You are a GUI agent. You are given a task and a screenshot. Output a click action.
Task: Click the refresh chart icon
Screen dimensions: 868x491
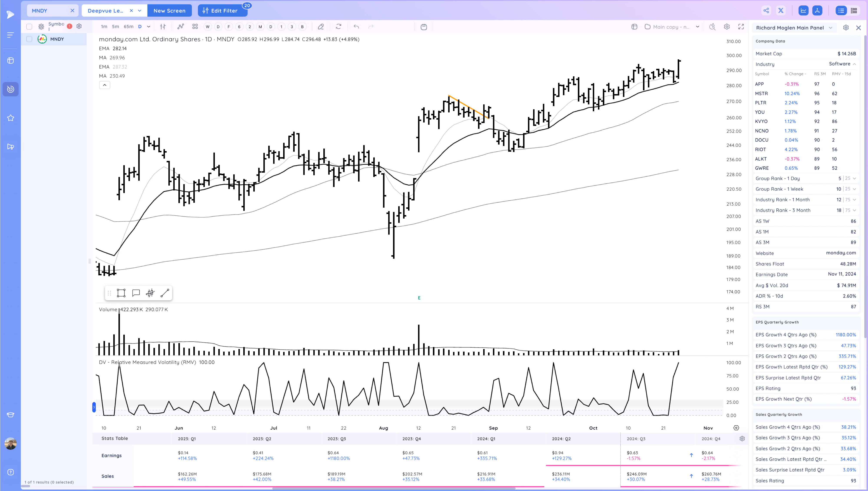[x=338, y=27]
